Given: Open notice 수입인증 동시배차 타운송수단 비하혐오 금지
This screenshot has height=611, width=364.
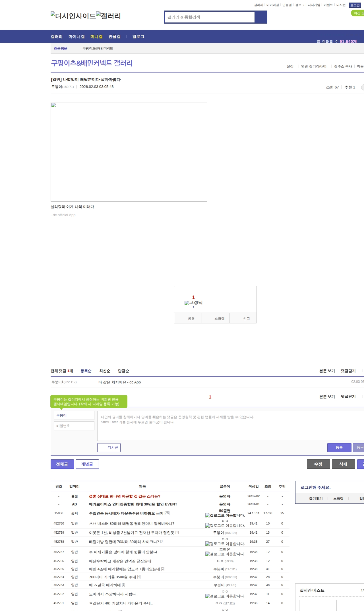Looking at the screenshot, I should click(126, 513).
